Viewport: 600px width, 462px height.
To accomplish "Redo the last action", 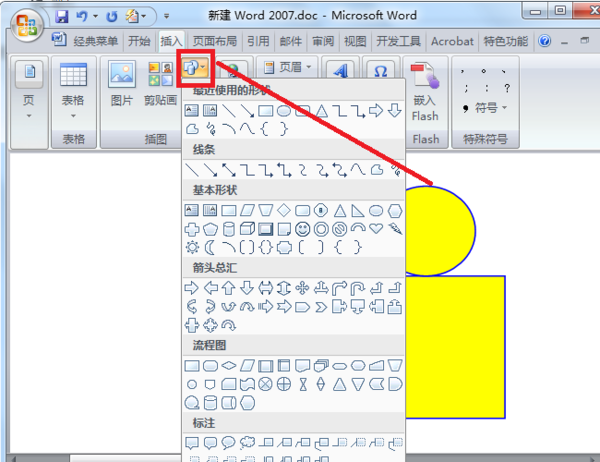I will tap(112, 16).
